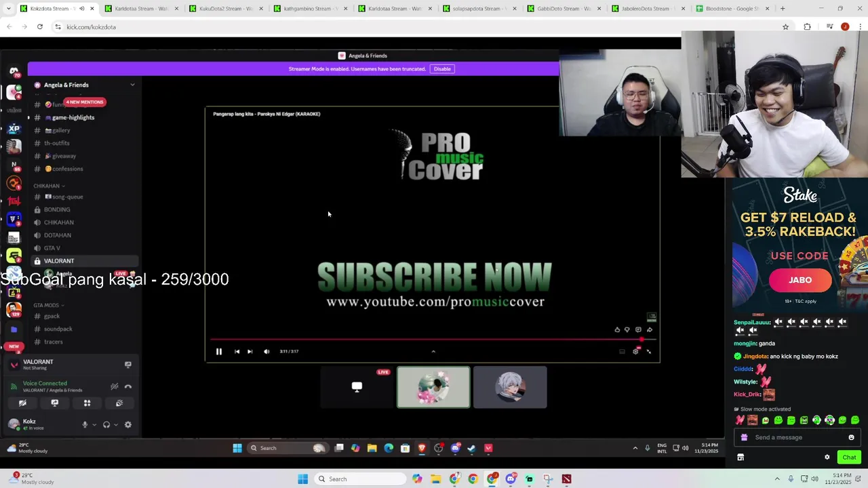Image resolution: width=868 pixels, height=488 pixels.
Task: Select the live screen share tile
Action: [x=357, y=387]
